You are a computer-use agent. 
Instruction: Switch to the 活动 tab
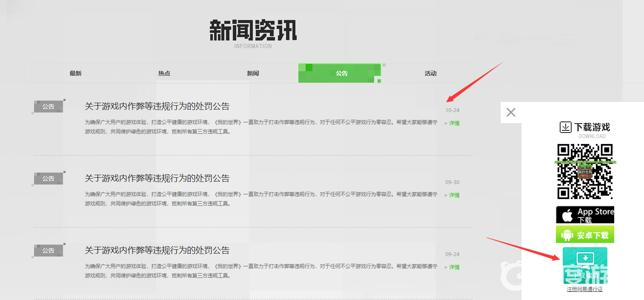point(430,73)
